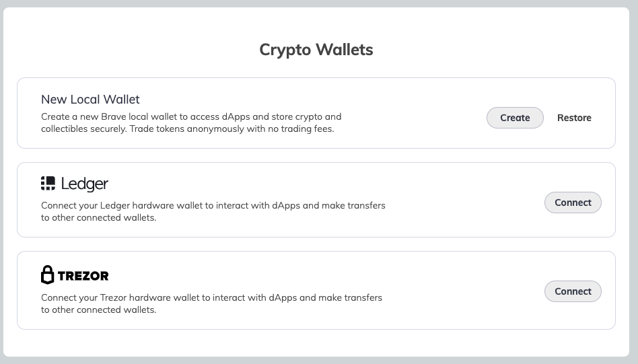Click the word Brave in wallet description
The width and height of the screenshot is (638, 364).
pyautogui.click(x=114, y=116)
